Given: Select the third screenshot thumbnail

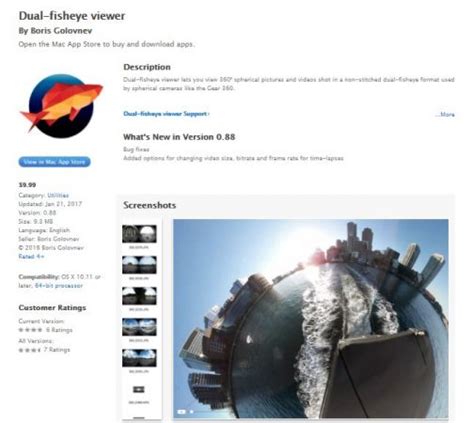Looking at the screenshot, I should 139,296.
